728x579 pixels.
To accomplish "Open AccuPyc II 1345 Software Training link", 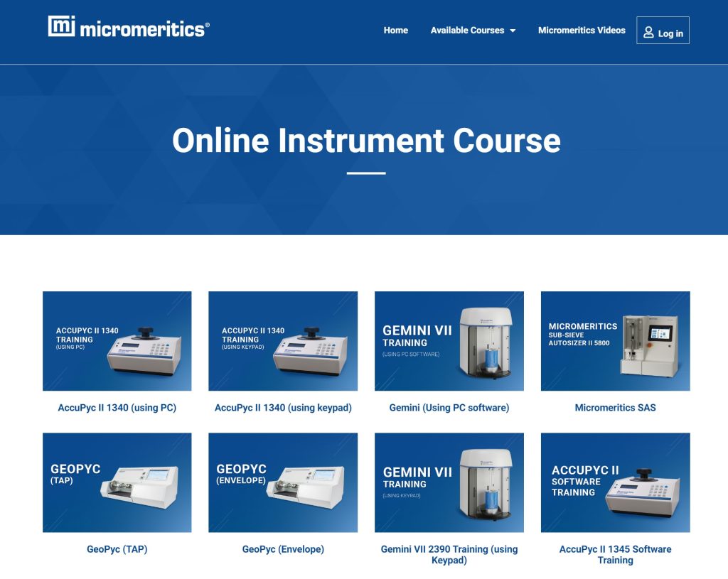I will click(x=615, y=554).
